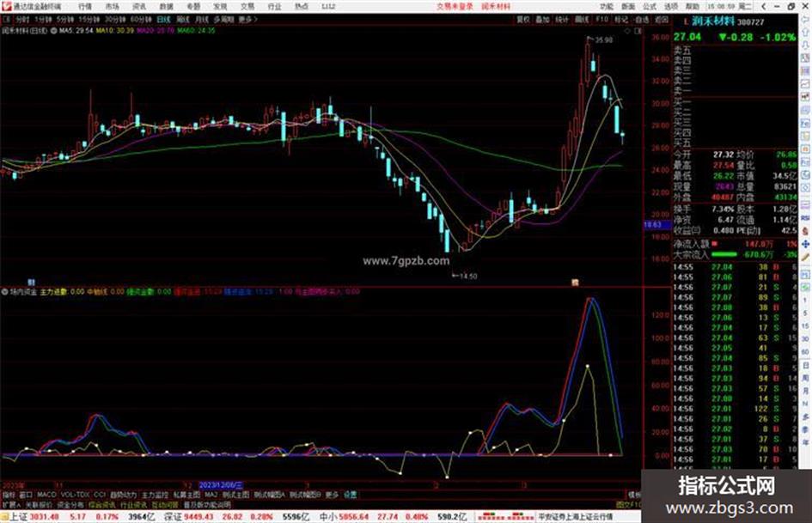The height and width of the screenshot is (523, 812).
Task: Click the pencil icon in right sidebar
Action: 805,258
